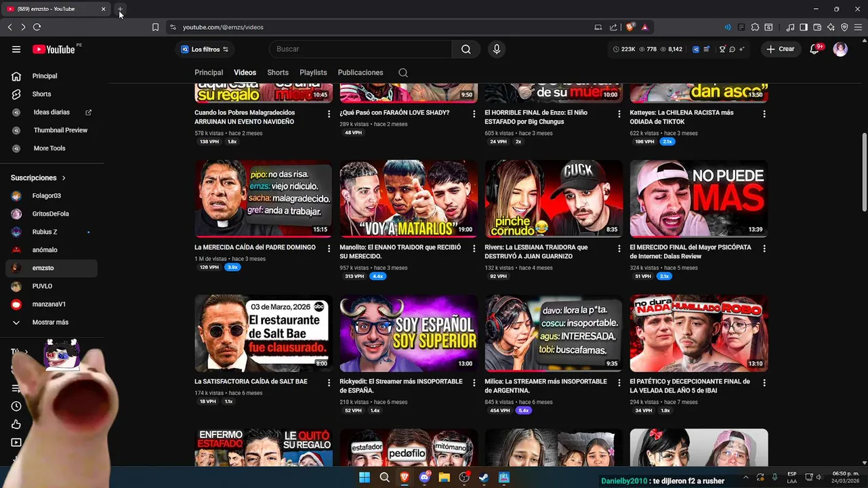Screen dimensions: 868x488
Task: Search within the channel using magnifier icon
Action: click(x=403, y=73)
